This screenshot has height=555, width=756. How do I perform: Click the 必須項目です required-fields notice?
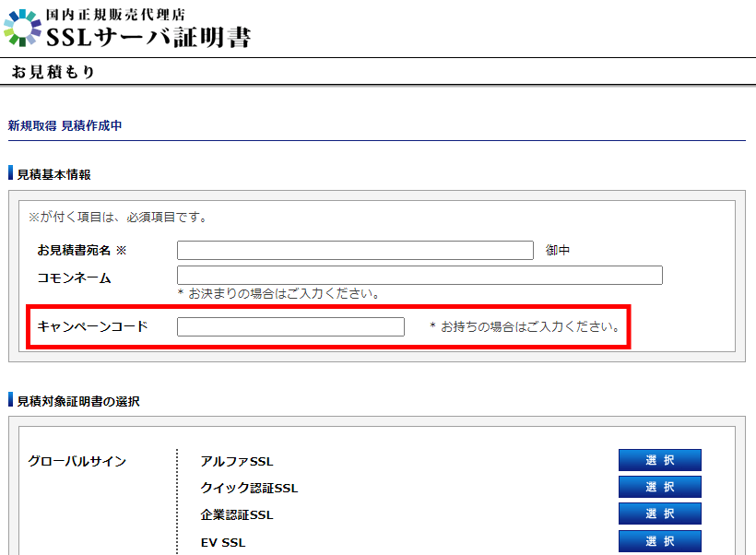click(x=118, y=217)
